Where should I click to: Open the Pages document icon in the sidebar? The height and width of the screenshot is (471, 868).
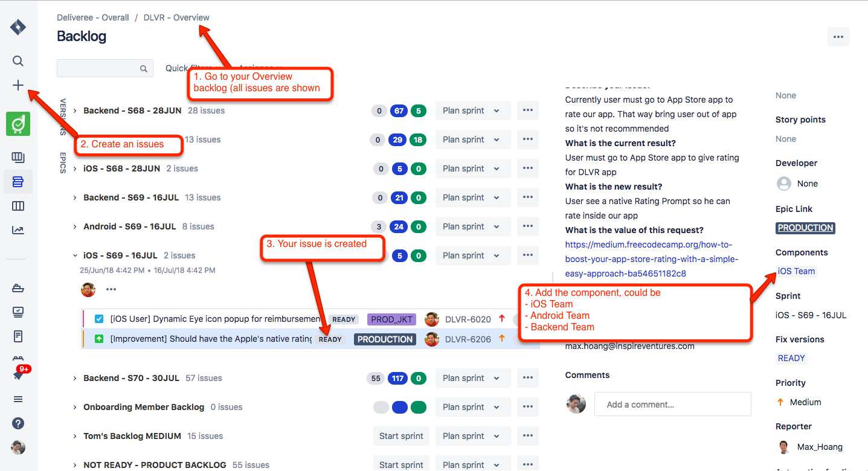click(18, 336)
